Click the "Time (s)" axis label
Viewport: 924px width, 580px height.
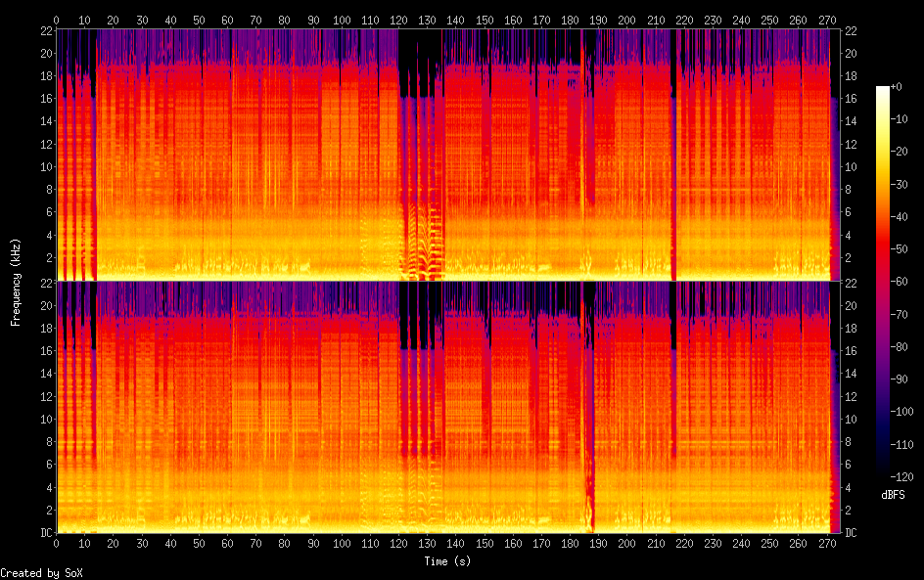[449, 561]
